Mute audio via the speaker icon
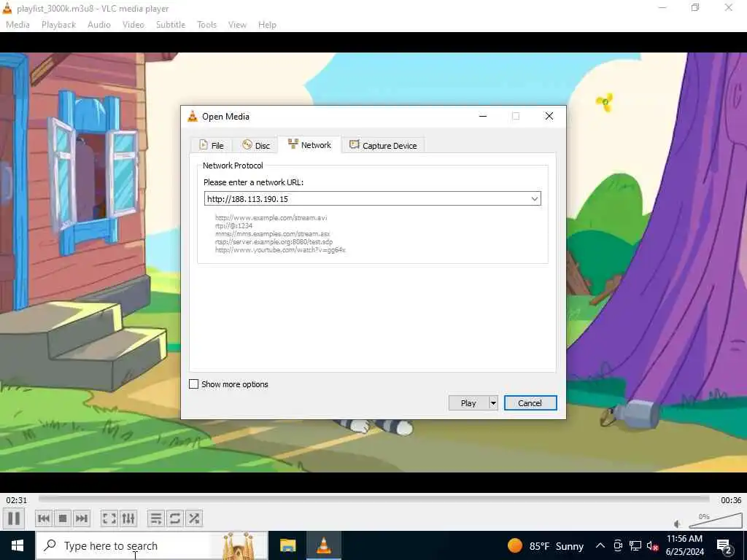The image size is (747, 560). 678,524
